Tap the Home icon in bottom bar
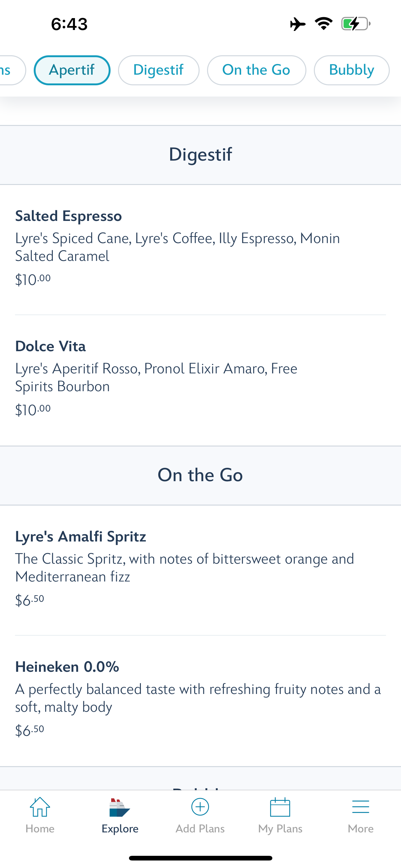The width and height of the screenshot is (401, 868). (x=40, y=807)
